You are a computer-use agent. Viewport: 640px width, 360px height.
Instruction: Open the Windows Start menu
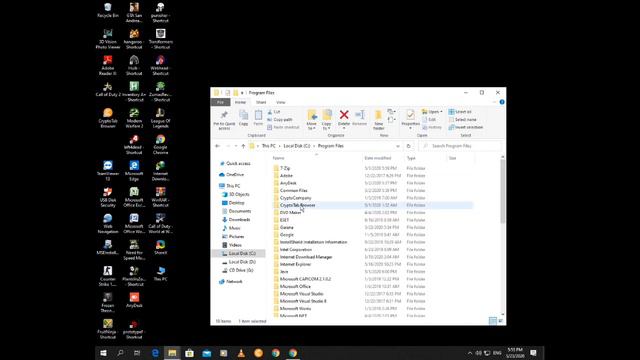point(103,353)
